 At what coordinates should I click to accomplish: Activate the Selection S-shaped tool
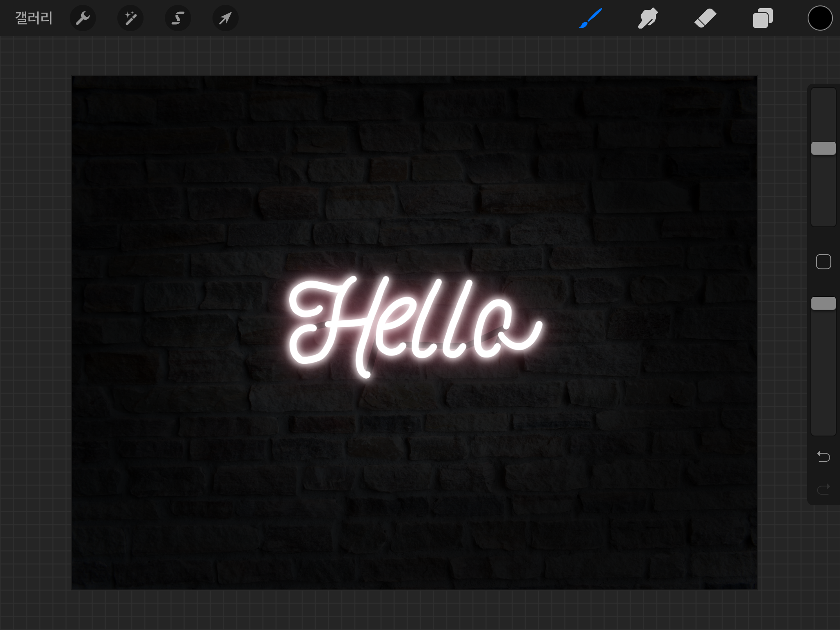(x=178, y=18)
